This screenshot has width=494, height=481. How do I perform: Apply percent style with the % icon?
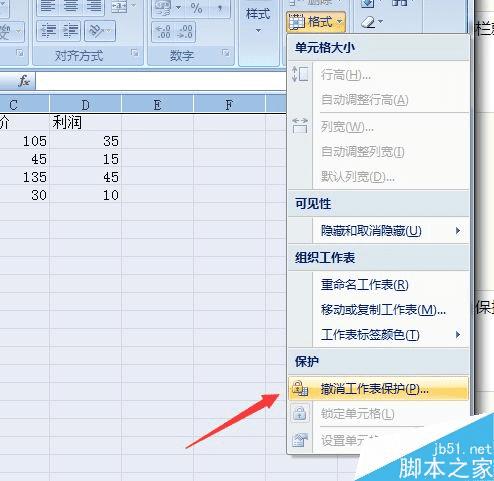coord(196,8)
